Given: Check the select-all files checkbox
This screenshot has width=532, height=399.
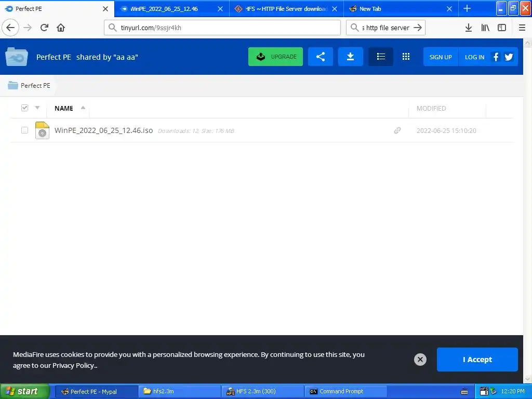Looking at the screenshot, I should pyautogui.click(x=24, y=108).
